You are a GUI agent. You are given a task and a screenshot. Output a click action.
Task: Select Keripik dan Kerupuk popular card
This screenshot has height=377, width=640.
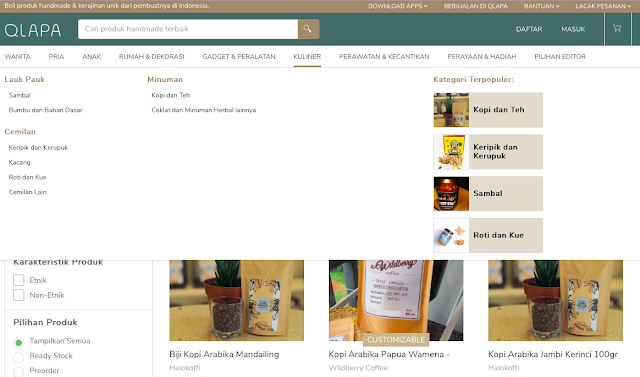[488, 152]
